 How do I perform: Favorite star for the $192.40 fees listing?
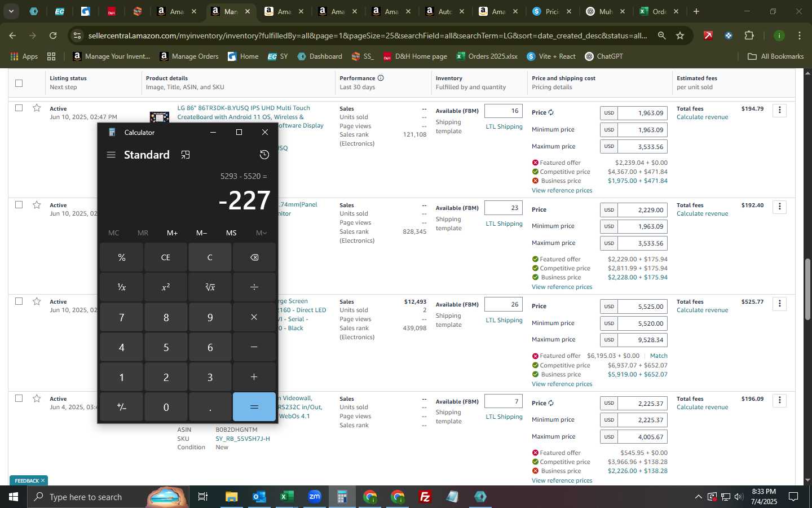[x=37, y=205]
